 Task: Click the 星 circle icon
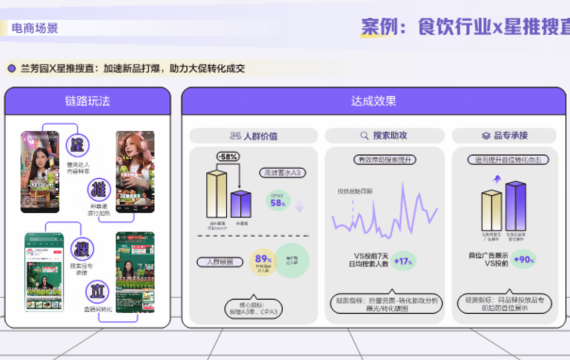(77, 145)
